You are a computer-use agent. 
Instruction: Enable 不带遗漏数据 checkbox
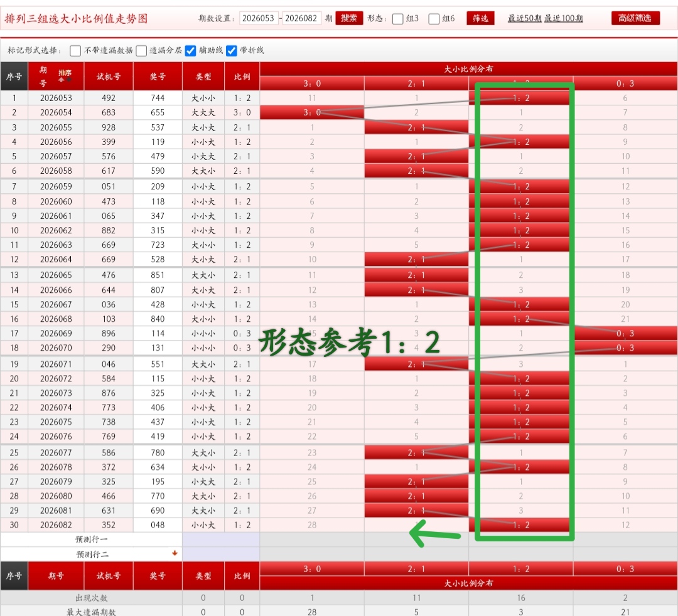75,51
